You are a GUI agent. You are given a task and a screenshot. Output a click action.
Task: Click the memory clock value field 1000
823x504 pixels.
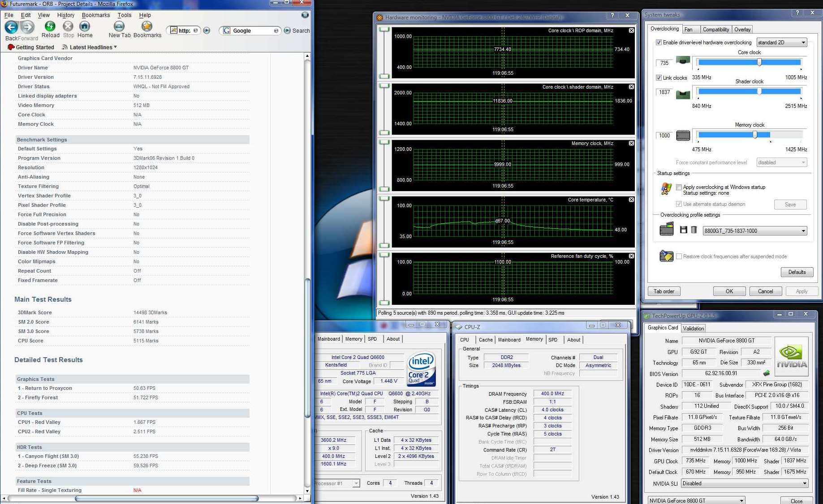click(664, 136)
